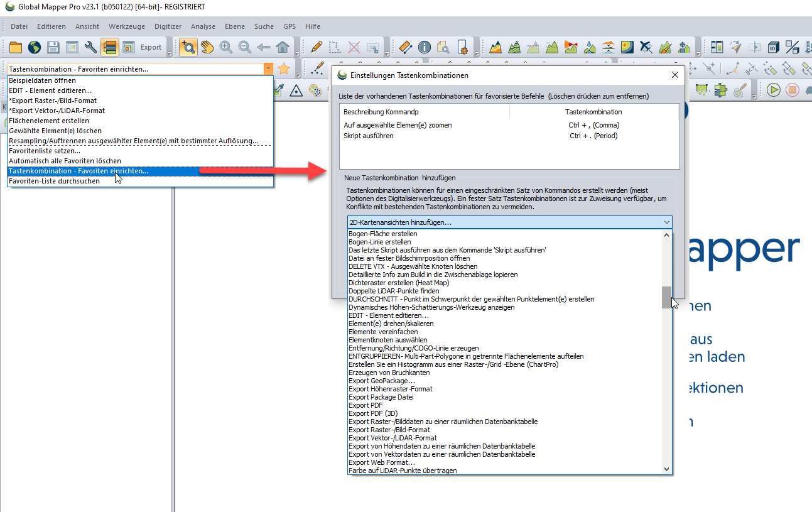Open the Analyse menu
The width and height of the screenshot is (812, 512).
(x=203, y=26)
